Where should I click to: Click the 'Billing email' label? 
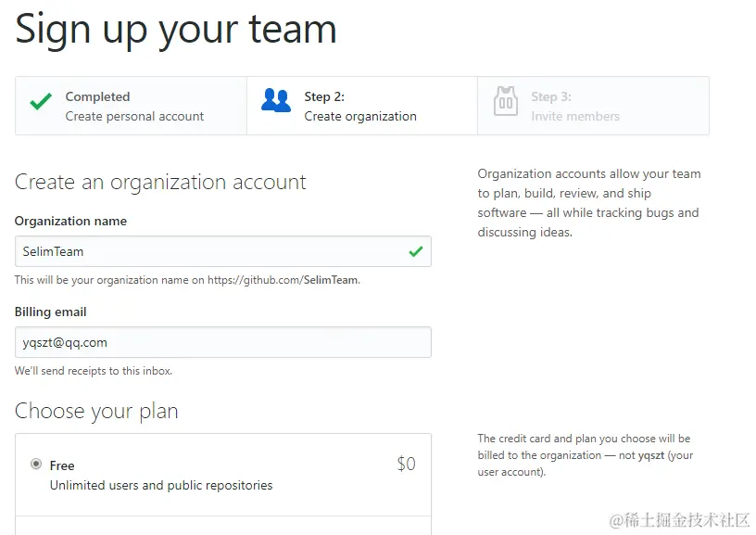point(51,312)
